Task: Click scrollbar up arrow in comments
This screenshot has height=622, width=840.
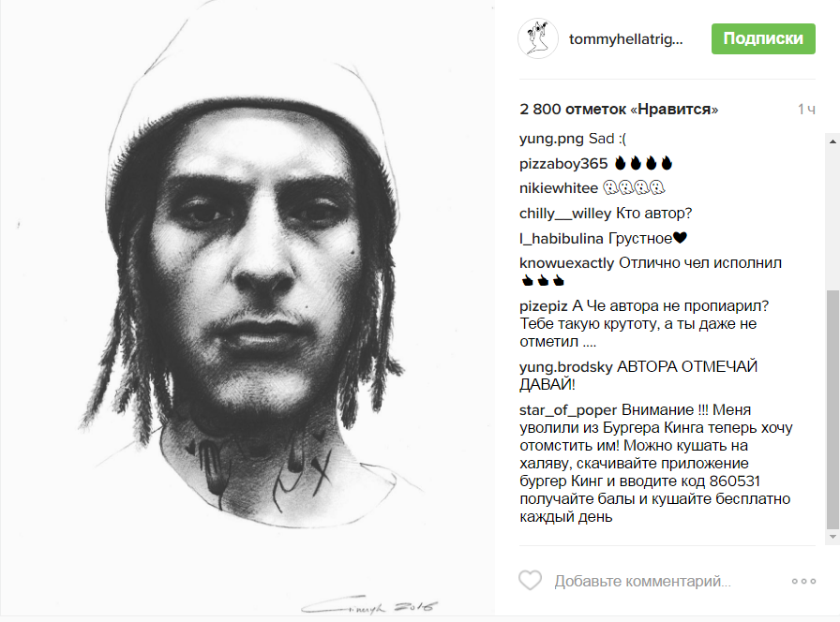Action: (x=832, y=141)
